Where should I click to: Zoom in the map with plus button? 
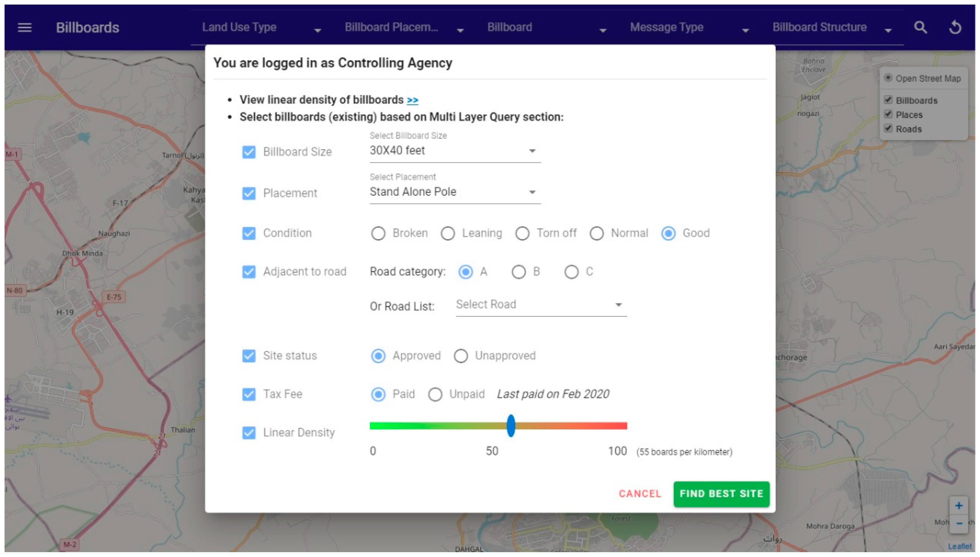959,506
